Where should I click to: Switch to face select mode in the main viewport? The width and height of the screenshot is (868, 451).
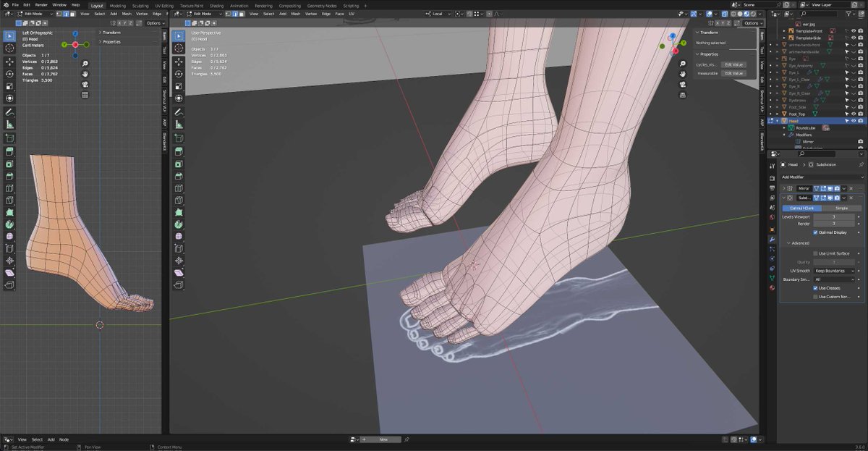[x=242, y=14]
